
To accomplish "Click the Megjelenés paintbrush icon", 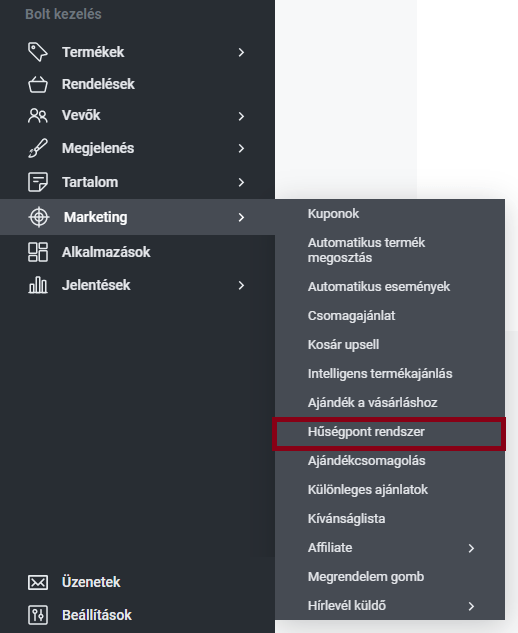I will pyautogui.click(x=38, y=148).
